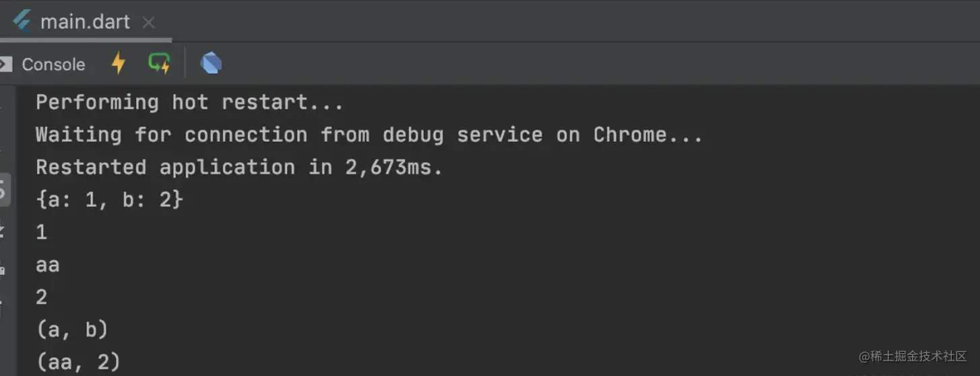
Task: Click the watermark text at bottom right
Action: pos(913,356)
